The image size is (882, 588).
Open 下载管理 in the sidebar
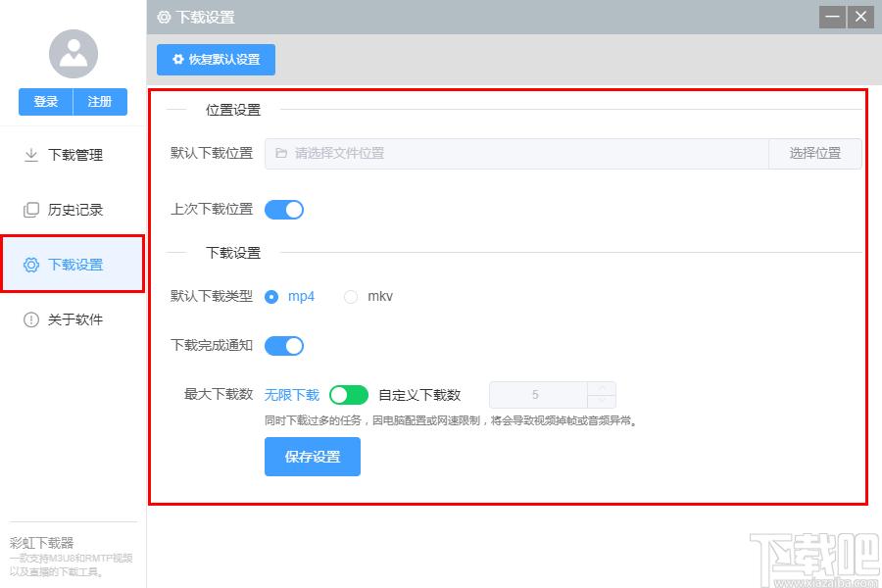coord(73,155)
